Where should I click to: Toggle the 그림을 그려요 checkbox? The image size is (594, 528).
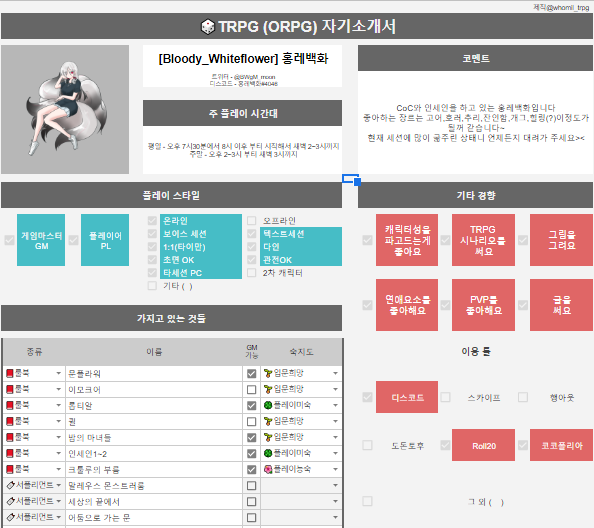click(523, 240)
